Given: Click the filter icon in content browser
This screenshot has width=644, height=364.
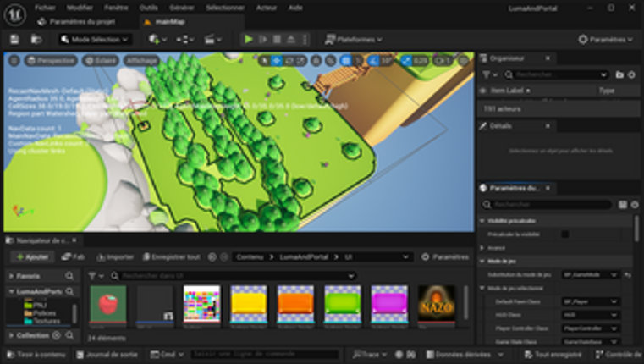Looking at the screenshot, I should click(93, 275).
